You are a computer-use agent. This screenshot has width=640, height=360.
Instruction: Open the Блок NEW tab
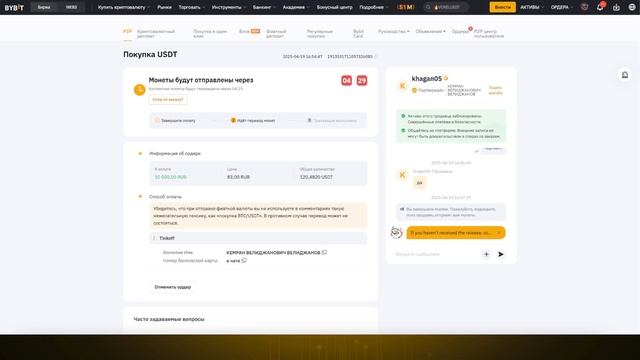pyautogui.click(x=249, y=31)
